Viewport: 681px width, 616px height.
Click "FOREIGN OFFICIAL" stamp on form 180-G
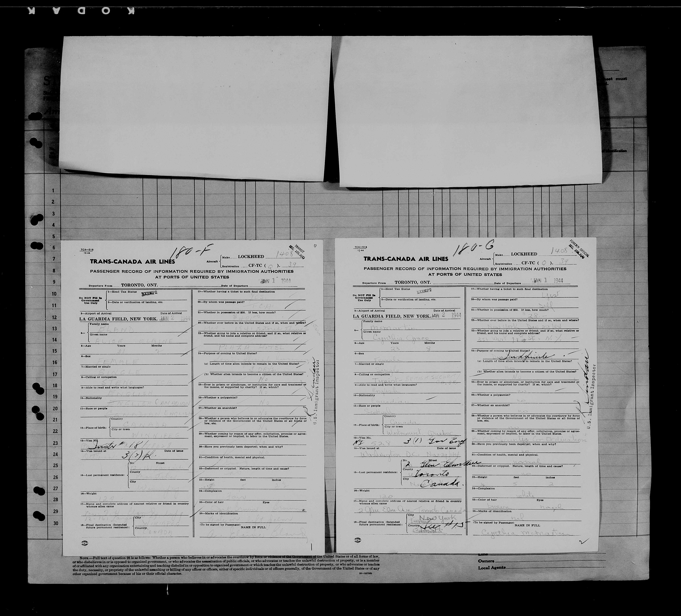[579, 248]
